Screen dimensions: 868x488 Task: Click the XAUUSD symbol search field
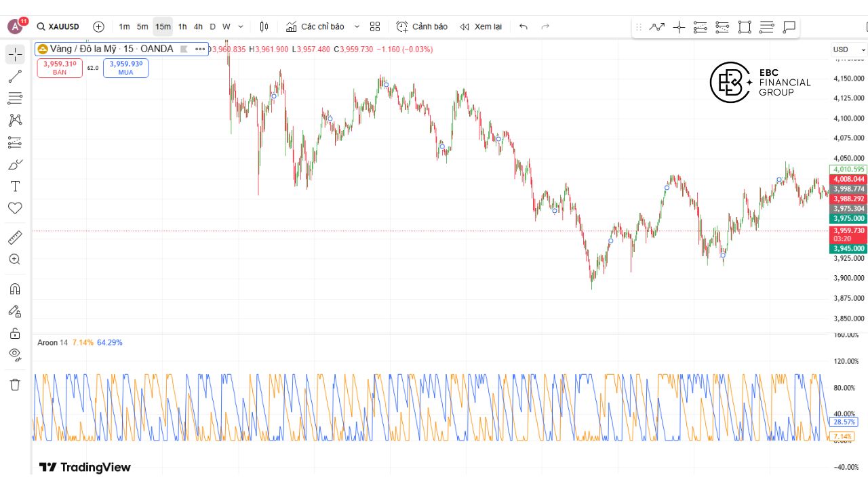click(59, 26)
